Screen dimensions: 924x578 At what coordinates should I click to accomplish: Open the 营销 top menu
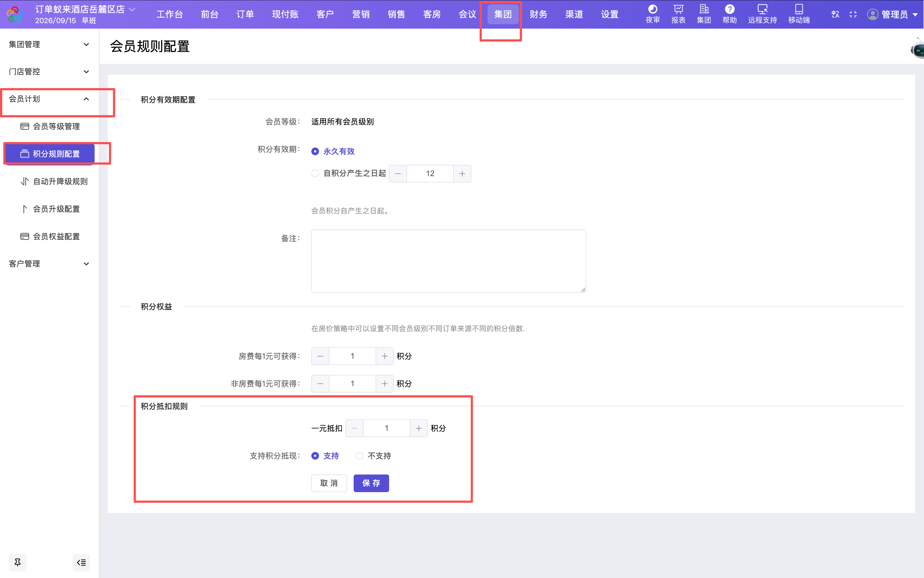361,15
